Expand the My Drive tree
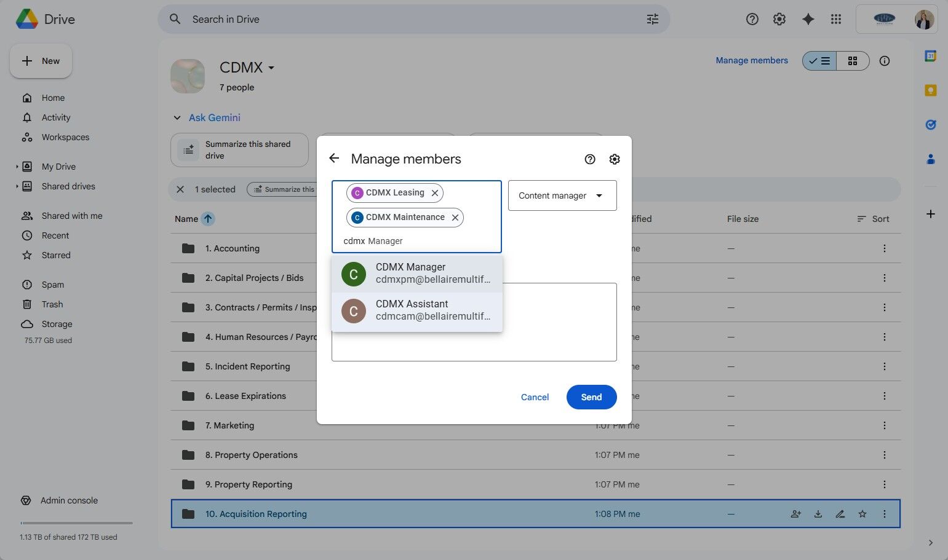 [x=17, y=167]
